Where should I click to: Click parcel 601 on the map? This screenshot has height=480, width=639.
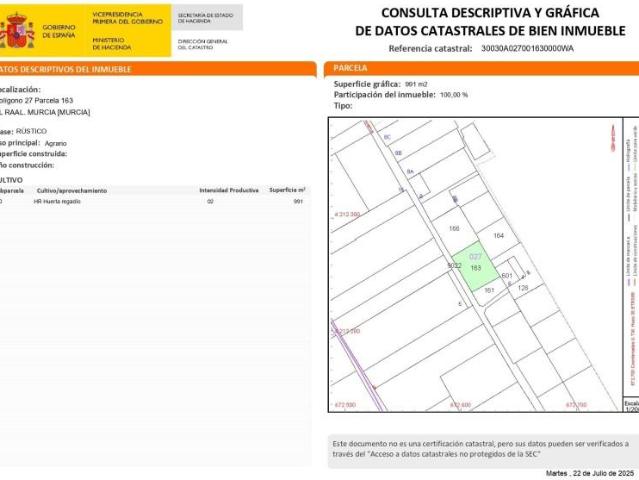pos(506,275)
